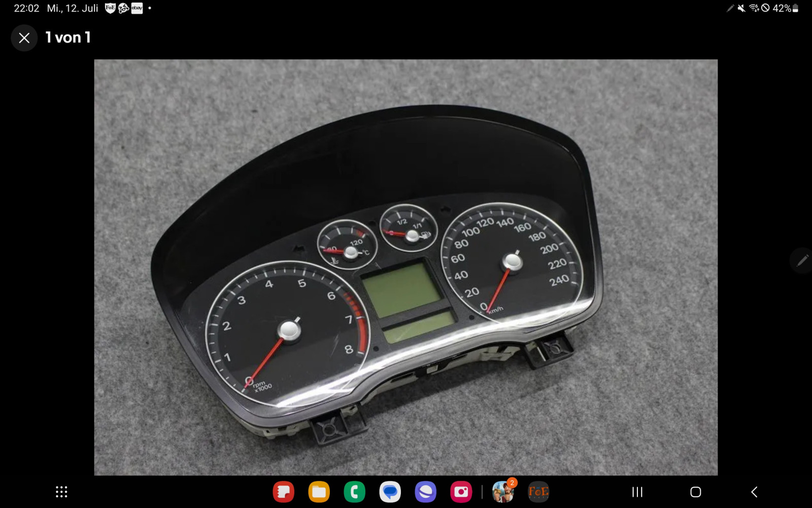
Task: Close the image viewer with the X button
Action: (24, 38)
